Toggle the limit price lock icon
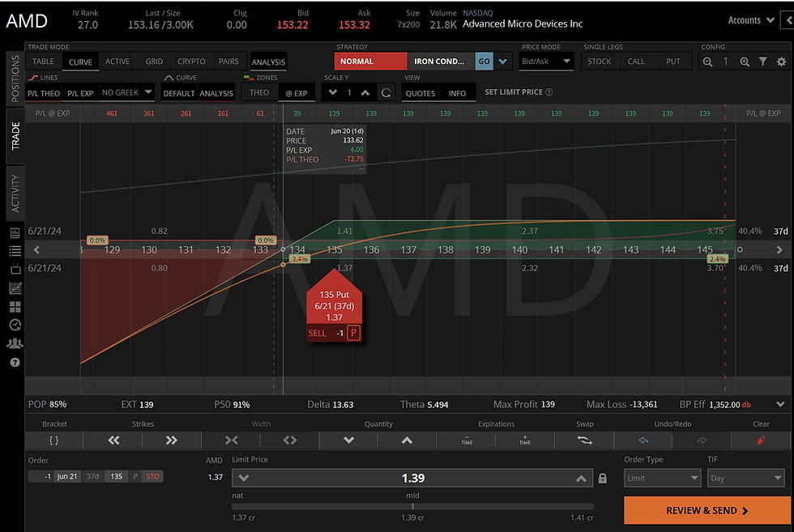The width and height of the screenshot is (794, 532). pyautogui.click(x=603, y=479)
